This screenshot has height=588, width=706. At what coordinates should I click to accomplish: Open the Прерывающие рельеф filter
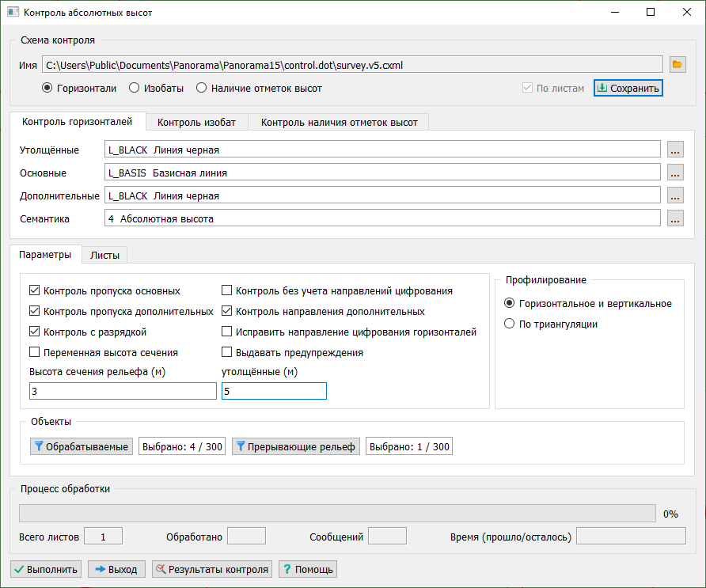coord(296,447)
